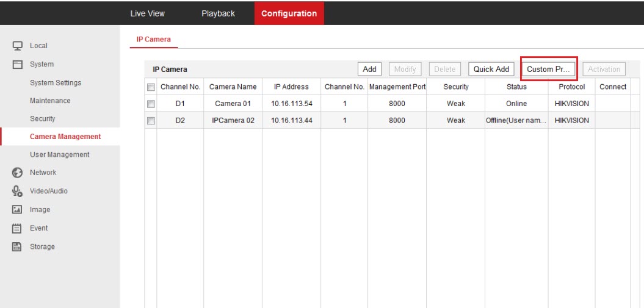Toggle the select-all checkbox in table header
The image size is (644, 308).
(x=151, y=87)
